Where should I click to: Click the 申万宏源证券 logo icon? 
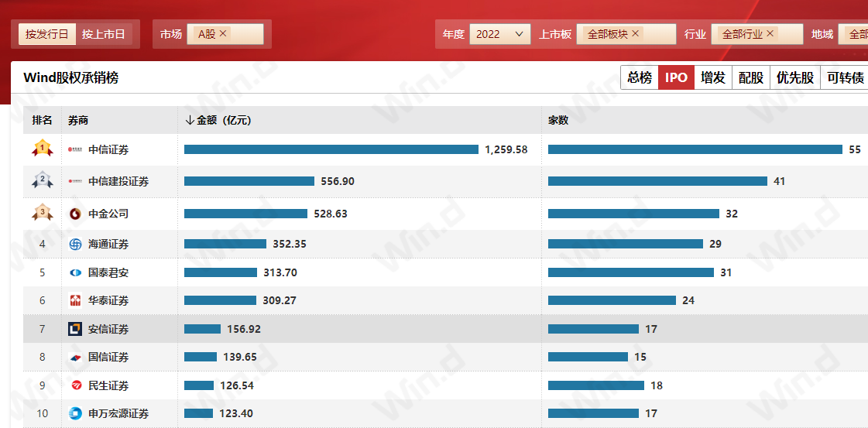click(75, 413)
